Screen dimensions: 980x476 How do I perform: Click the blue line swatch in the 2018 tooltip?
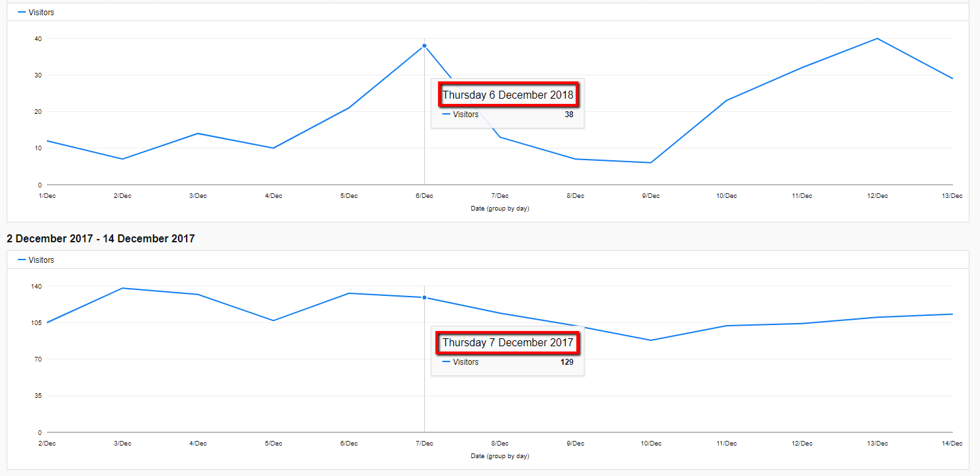click(446, 115)
